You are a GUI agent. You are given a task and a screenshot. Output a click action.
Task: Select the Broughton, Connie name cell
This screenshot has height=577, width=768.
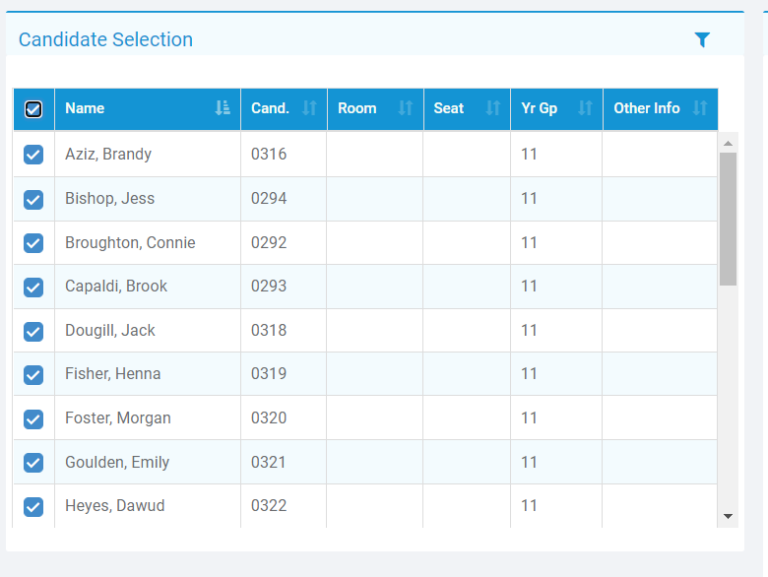point(130,243)
